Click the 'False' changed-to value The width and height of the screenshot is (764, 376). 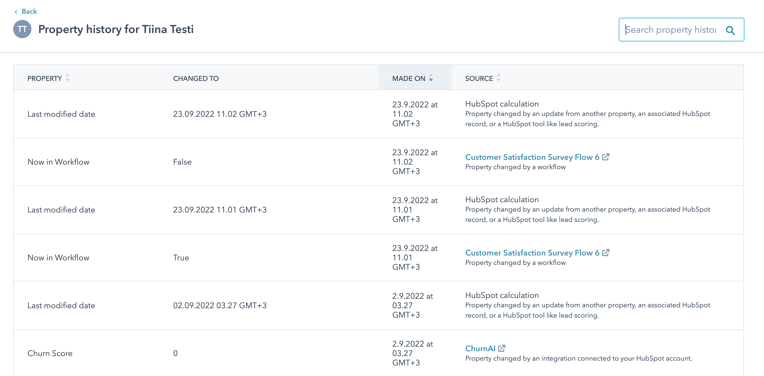(182, 162)
